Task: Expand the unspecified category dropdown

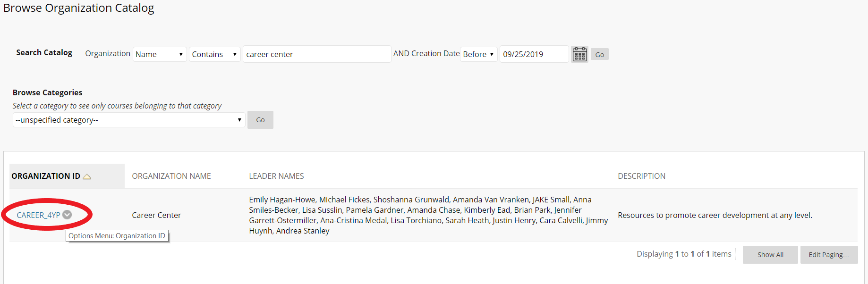Action: 129,120
